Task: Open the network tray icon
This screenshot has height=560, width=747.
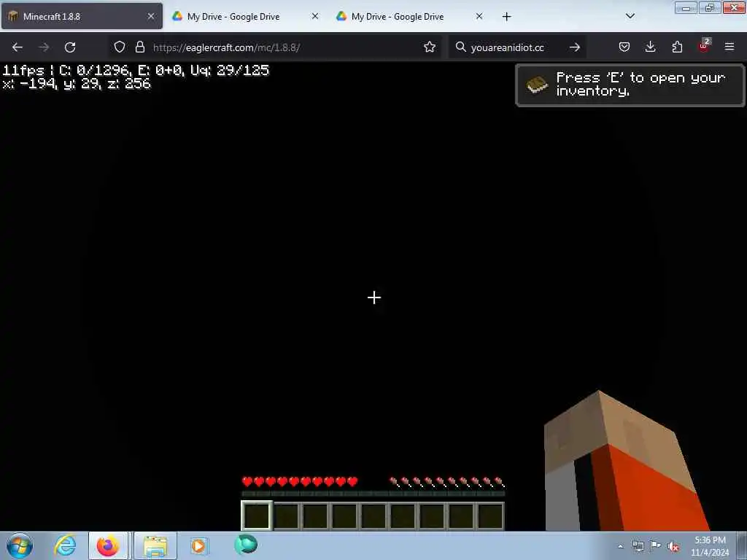Action: 638,546
